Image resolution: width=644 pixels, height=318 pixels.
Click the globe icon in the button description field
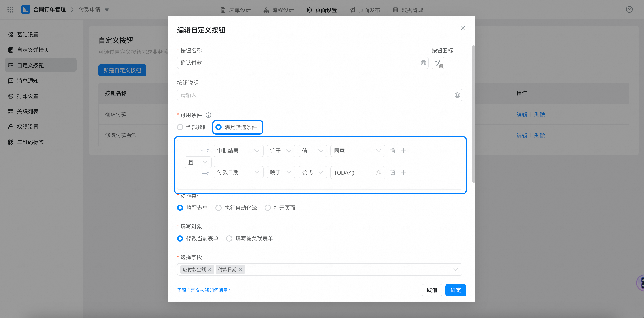point(457,95)
